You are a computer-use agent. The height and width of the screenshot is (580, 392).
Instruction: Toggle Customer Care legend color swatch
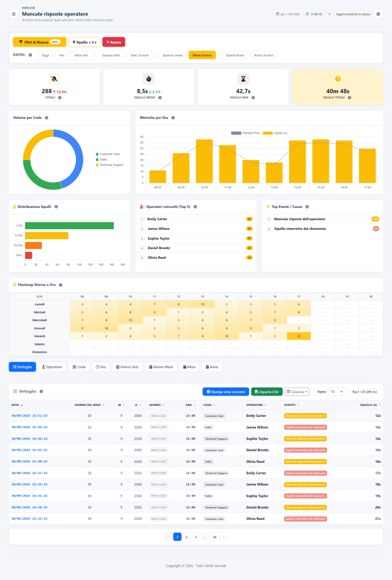tap(97, 154)
